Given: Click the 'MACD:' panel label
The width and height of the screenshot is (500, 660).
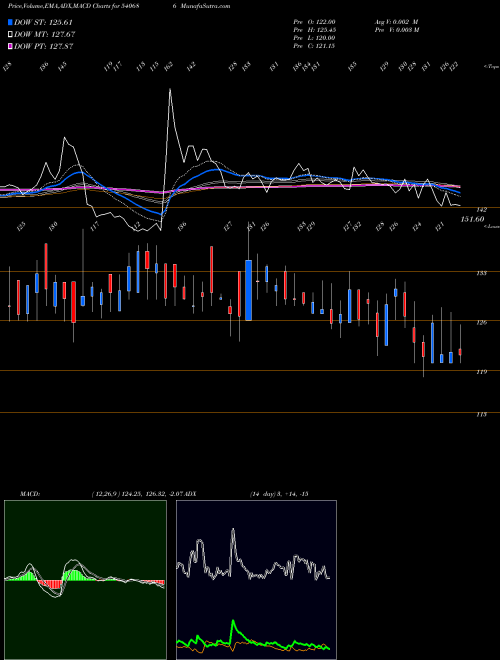Looking at the screenshot, I should [x=29, y=494].
